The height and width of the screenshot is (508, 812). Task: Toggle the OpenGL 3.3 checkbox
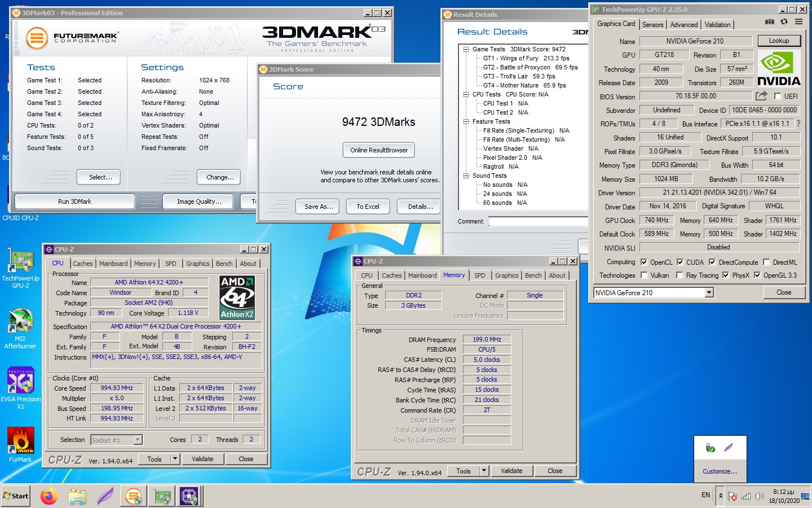click(x=757, y=275)
